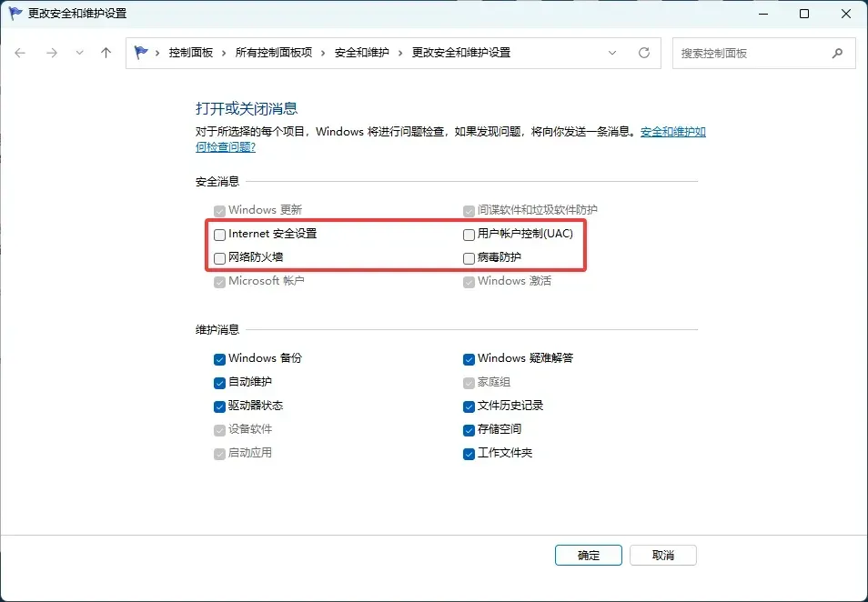Image resolution: width=868 pixels, height=602 pixels.
Task: Click the up-one-level arrow
Action: pyautogui.click(x=106, y=53)
